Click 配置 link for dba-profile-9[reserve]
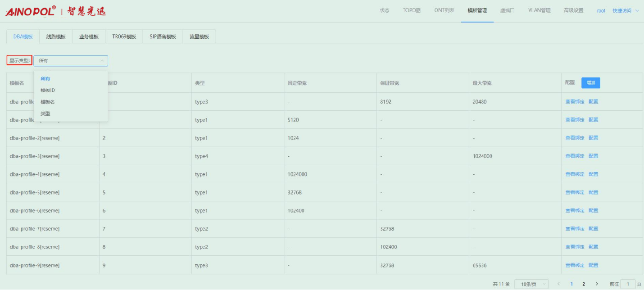Image resolution: width=644 pixels, height=290 pixels. click(x=593, y=265)
